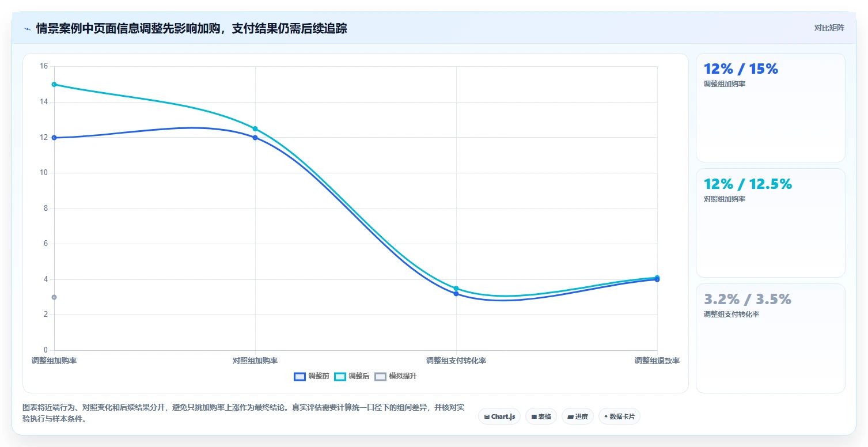868x447 pixels.
Task: Select the Chart.js chip
Action: pyautogui.click(x=499, y=416)
